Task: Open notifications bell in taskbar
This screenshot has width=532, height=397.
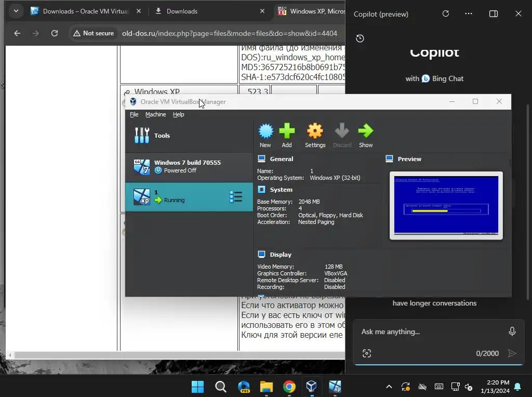Action: tap(518, 387)
